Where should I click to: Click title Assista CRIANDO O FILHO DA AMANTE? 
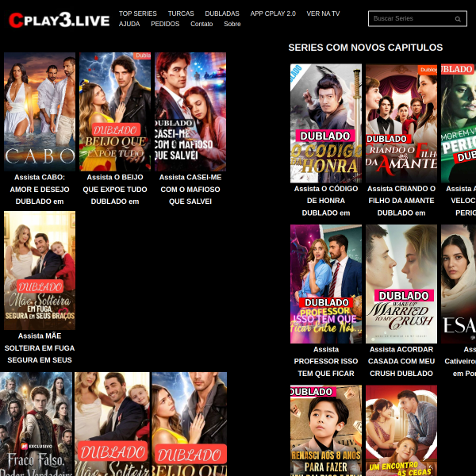pos(401,201)
